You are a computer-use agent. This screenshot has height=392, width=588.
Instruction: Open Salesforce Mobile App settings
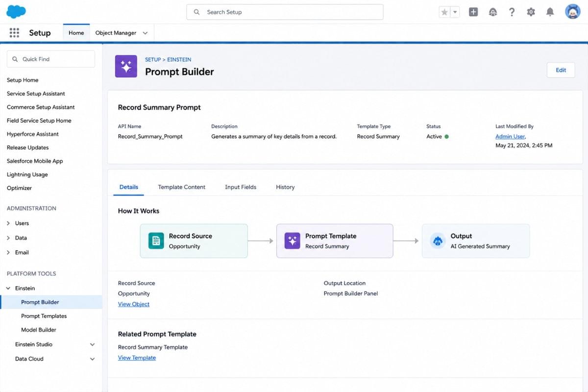tap(35, 161)
